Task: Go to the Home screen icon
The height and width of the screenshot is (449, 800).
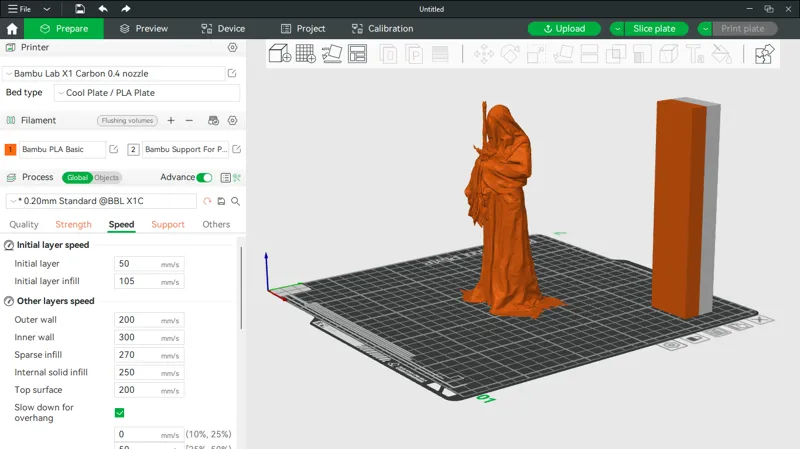Action: click(12, 29)
